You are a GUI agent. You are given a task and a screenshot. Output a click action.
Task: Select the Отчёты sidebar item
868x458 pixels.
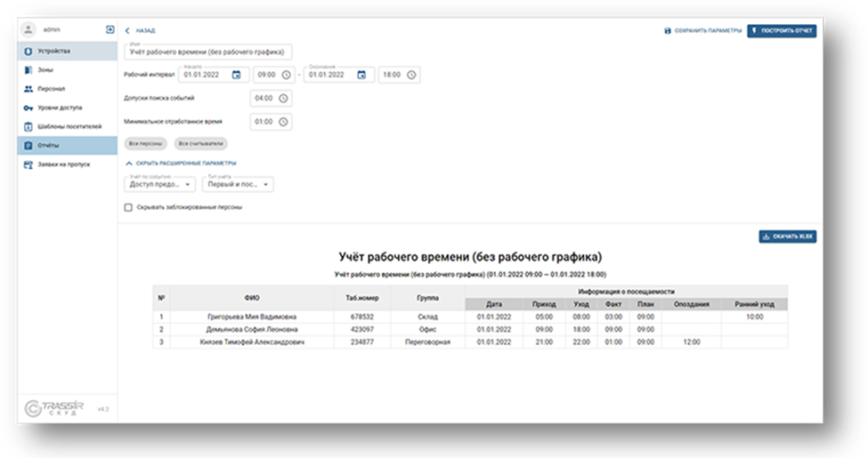pyautogui.click(x=68, y=146)
